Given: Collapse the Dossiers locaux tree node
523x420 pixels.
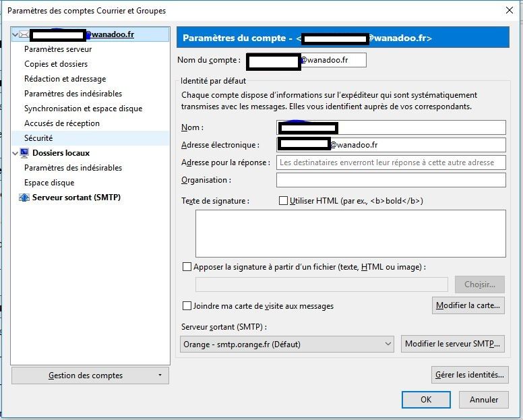Looking at the screenshot, I should tap(16, 153).
